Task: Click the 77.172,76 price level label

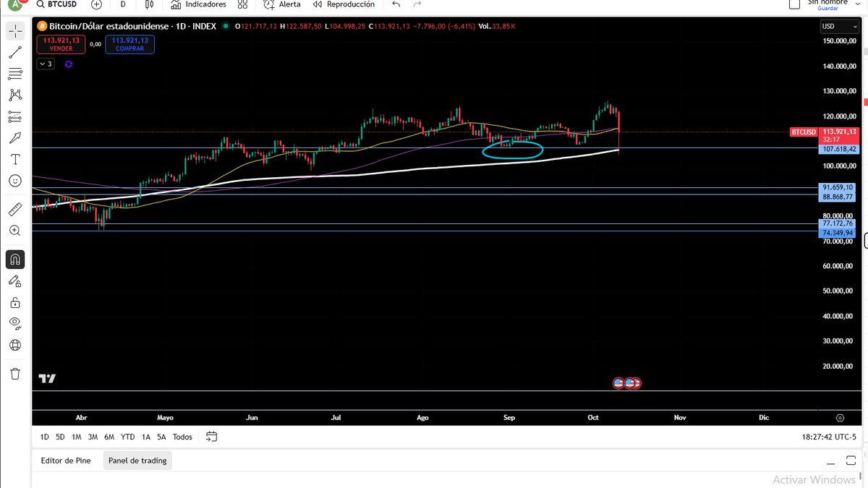Action: point(839,224)
